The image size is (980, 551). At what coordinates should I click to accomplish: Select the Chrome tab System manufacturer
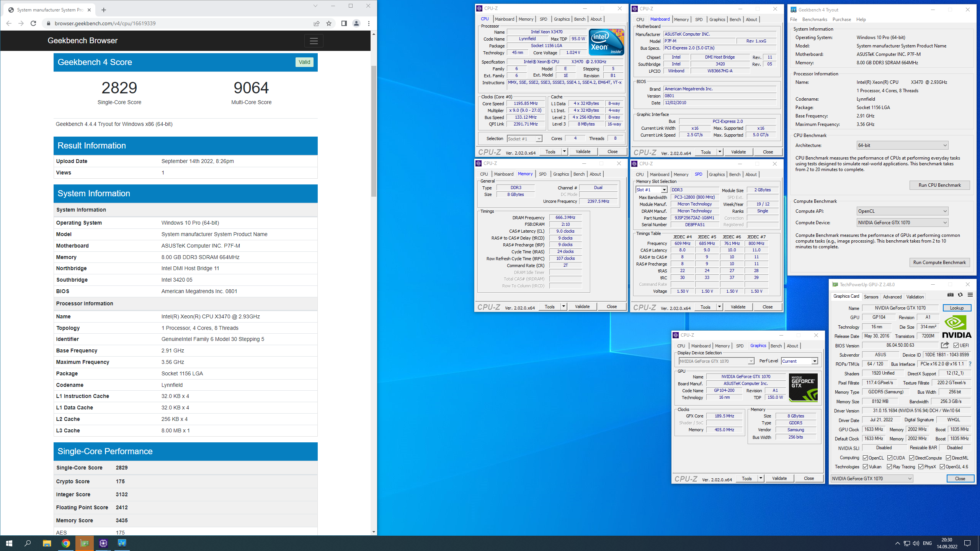tap(50, 10)
